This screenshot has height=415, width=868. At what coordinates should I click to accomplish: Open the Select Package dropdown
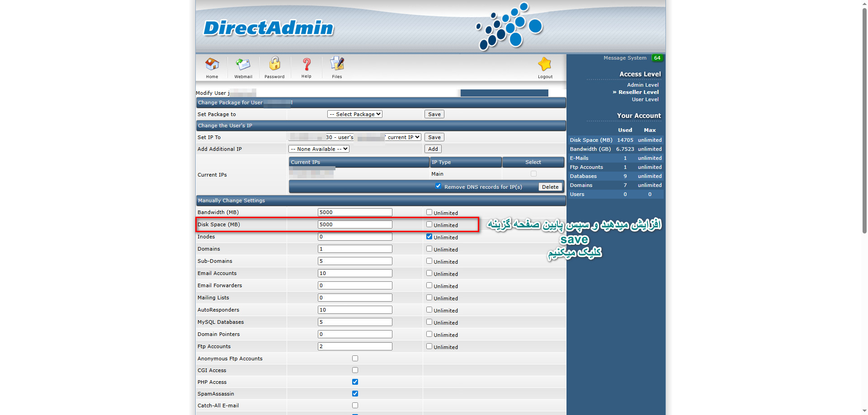coord(355,114)
